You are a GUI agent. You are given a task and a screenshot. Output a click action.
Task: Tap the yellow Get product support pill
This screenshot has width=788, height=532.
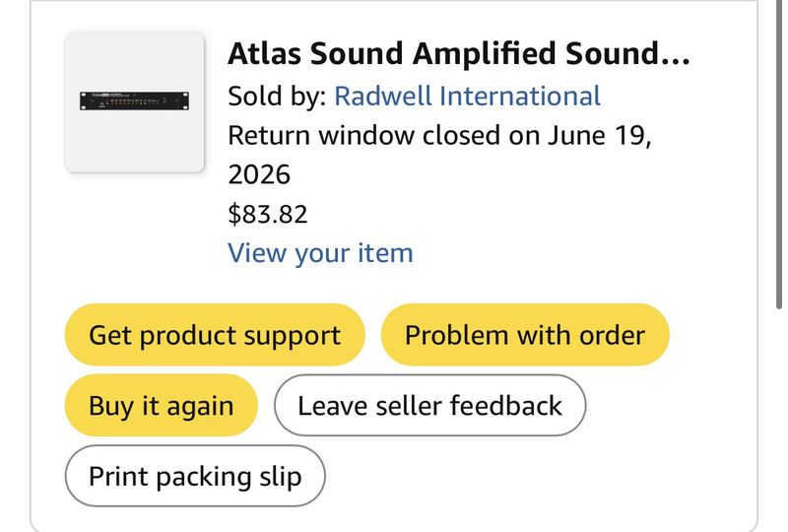tap(215, 335)
